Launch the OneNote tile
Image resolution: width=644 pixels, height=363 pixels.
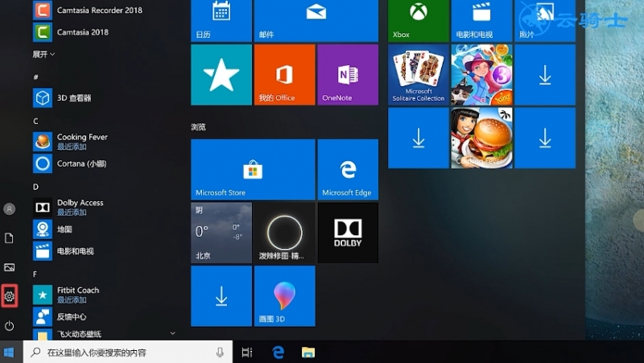(x=348, y=75)
